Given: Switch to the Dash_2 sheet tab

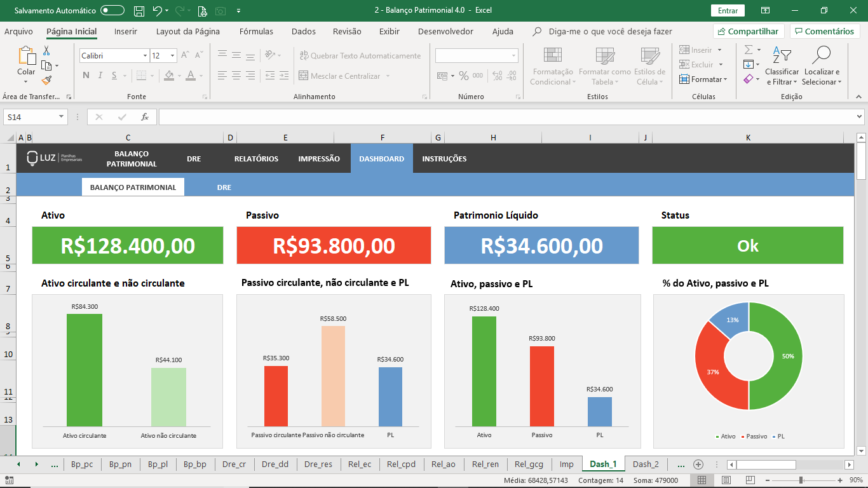Looking at the screenshot, I should coord(646,464).
